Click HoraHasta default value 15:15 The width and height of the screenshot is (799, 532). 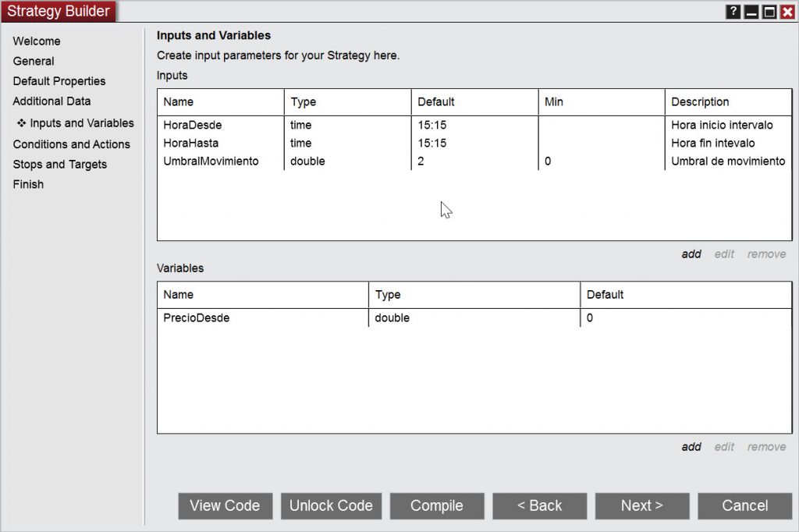coord(432,144)
